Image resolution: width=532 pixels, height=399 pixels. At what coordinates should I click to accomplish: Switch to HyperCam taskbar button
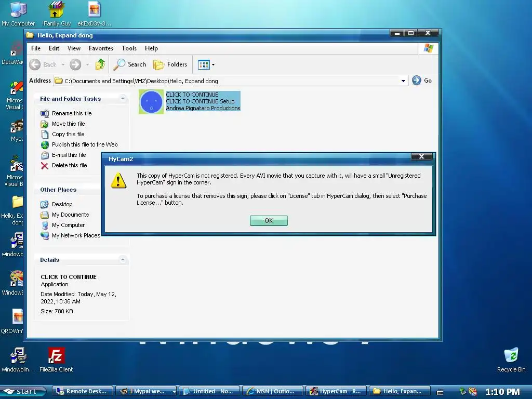pyautogui.click(x=336, y=391)
